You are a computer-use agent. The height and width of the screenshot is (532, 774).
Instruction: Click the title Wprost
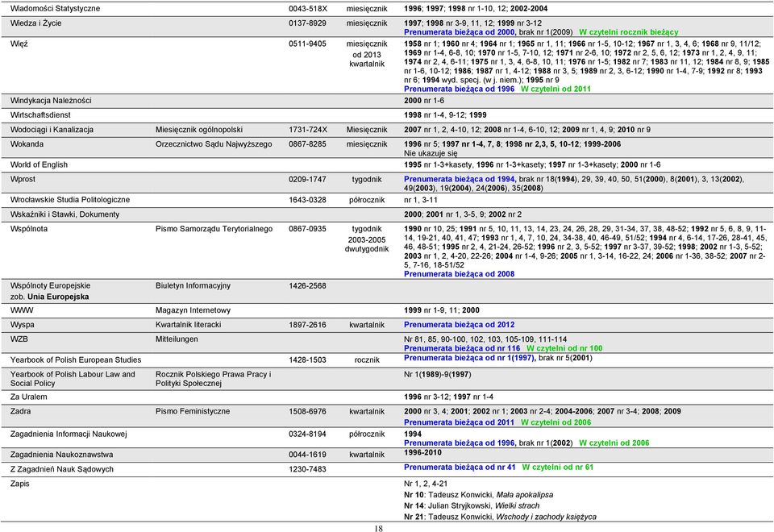click(23, 179)
